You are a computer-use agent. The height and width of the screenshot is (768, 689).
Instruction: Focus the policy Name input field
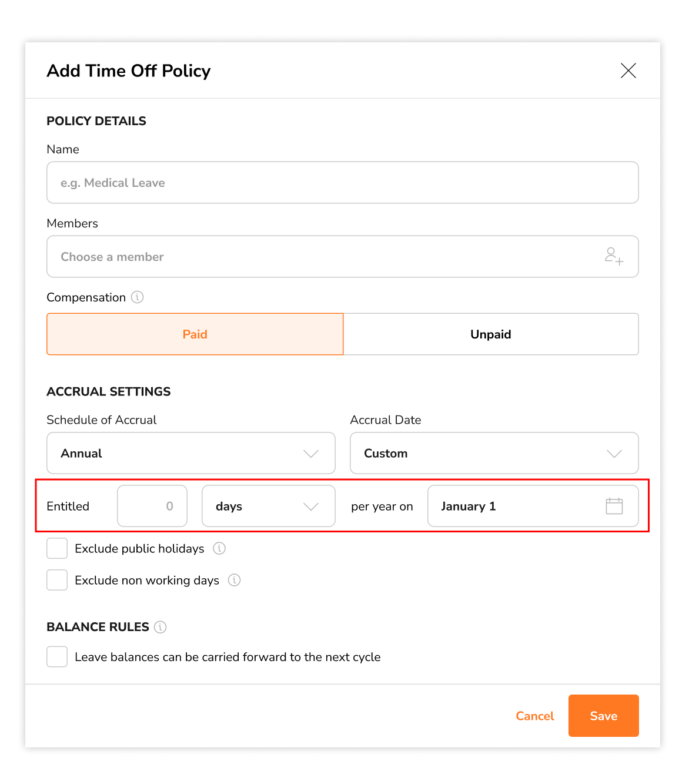[x=342, y=183]
